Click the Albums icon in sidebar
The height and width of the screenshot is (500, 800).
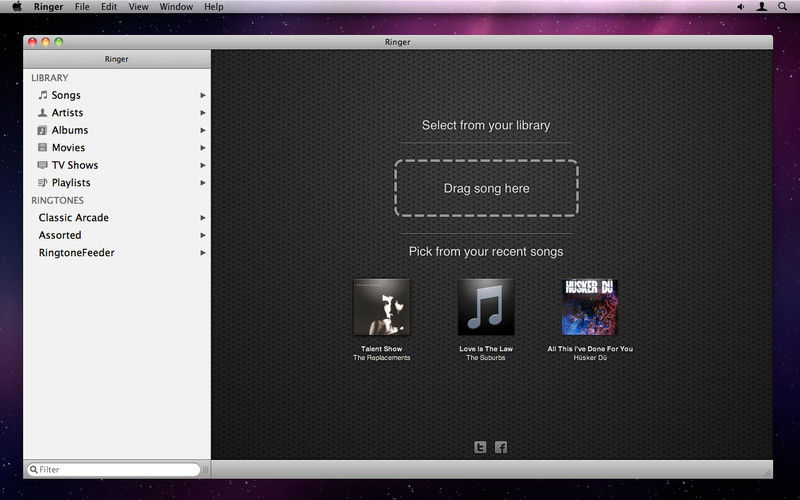point(42,130)
